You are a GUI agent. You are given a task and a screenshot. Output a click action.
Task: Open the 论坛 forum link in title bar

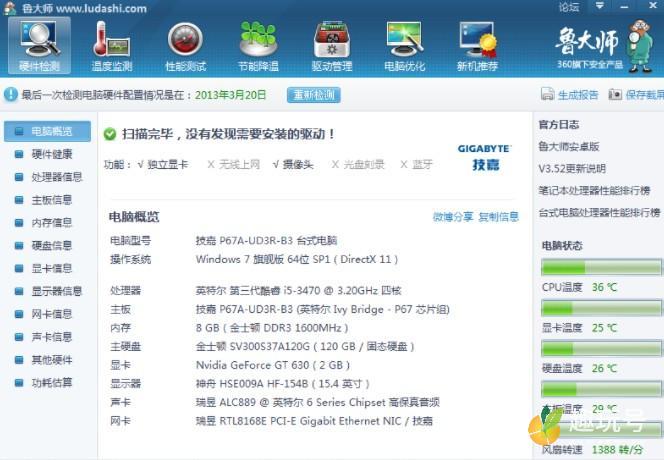[x=569, y=7]
